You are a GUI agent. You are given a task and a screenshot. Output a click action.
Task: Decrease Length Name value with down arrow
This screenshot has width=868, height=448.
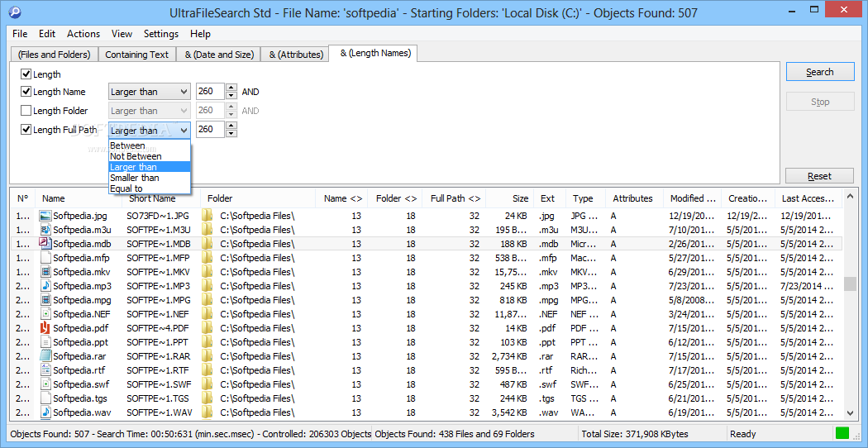[231, 96]
